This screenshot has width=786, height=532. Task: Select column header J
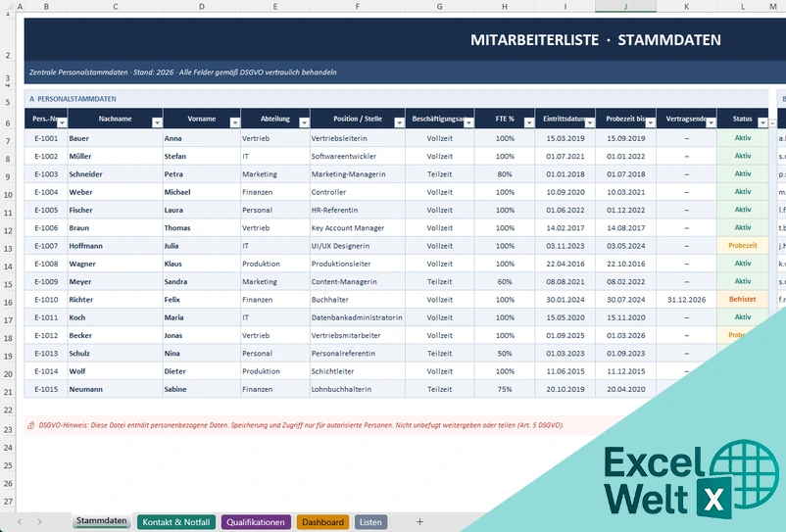625,6
